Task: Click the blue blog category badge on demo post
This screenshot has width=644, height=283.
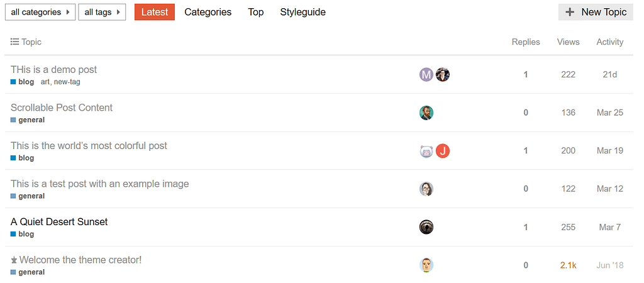Action: click(x=22, y=82)
